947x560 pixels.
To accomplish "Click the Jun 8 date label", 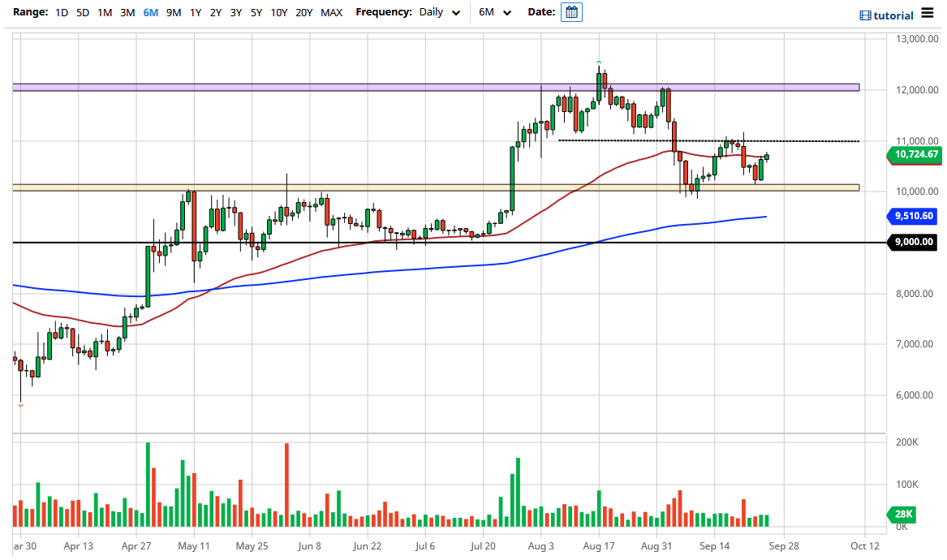I will [x=309, y=546].
